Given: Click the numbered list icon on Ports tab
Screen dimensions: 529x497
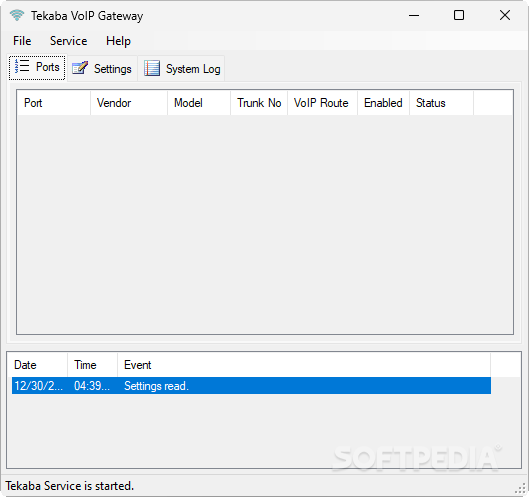Looking at the screenshot, I should (22, 66).
